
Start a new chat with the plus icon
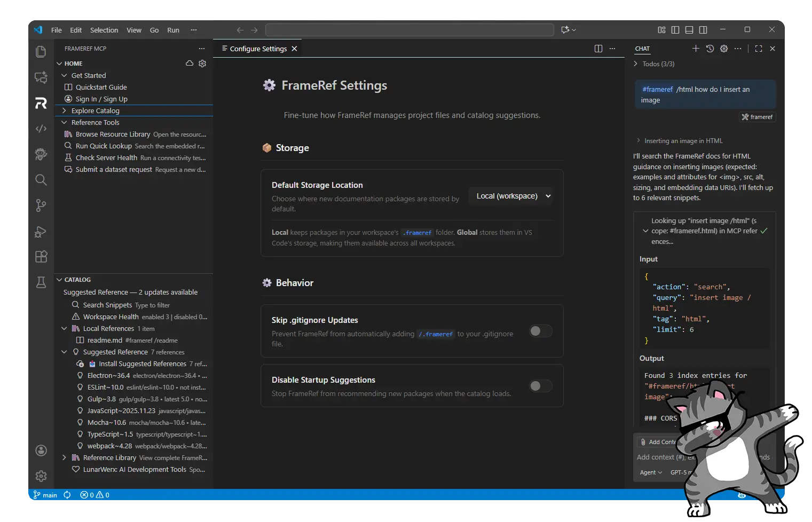(696, 49)
